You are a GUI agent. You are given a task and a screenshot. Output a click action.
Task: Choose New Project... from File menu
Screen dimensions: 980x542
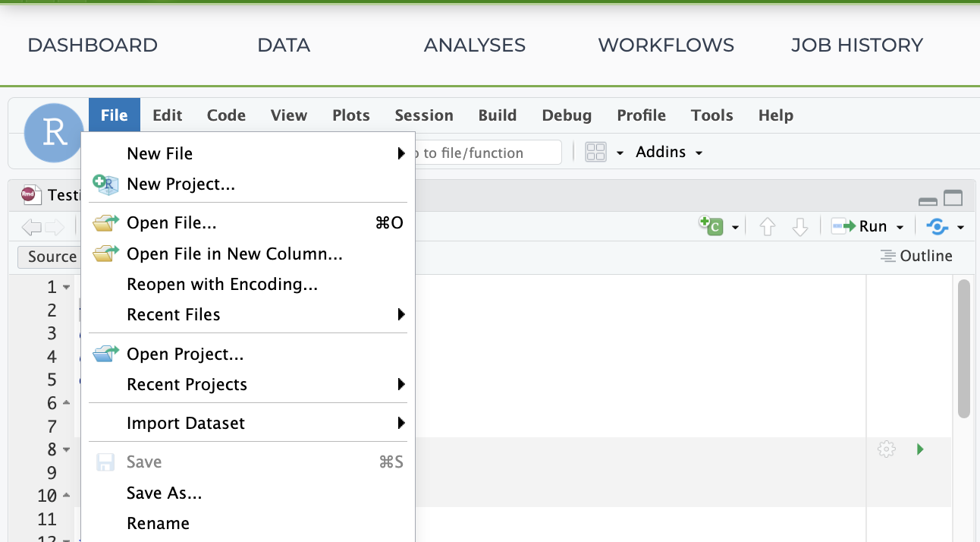(248, 184)
